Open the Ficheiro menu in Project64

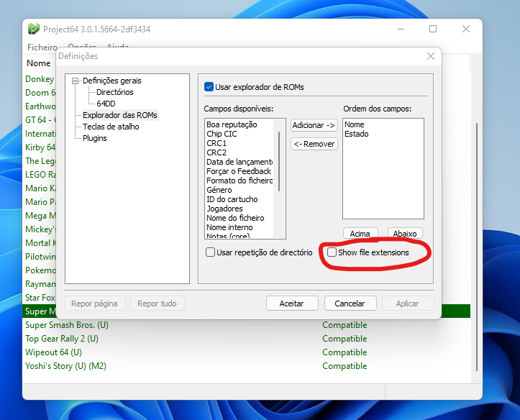point(42,47)
